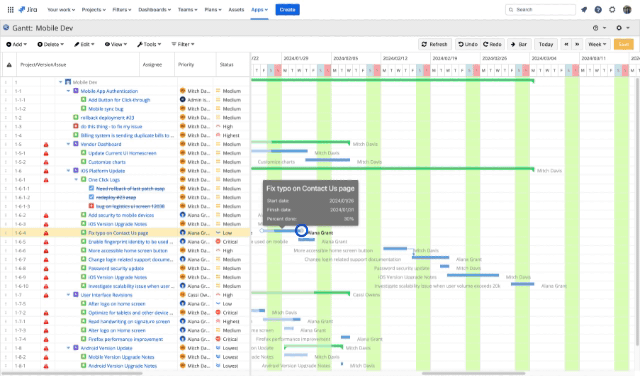Open the Tools dropdown in toolbar

[149, 44]
